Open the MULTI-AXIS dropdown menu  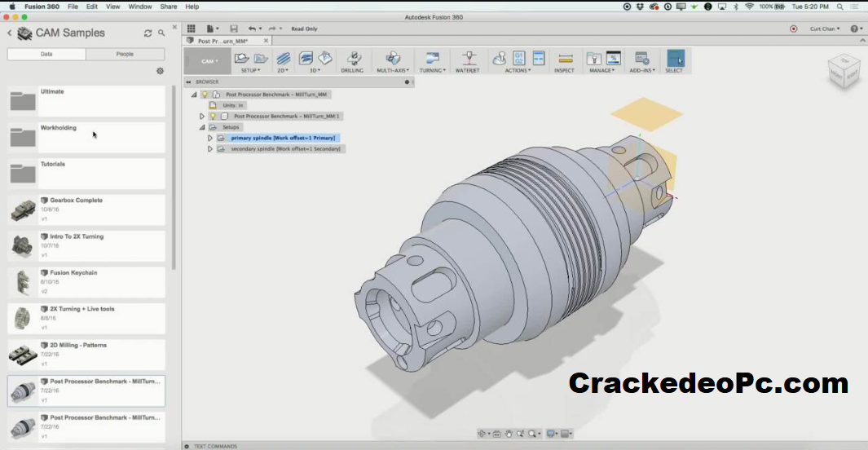coord(393,71)
